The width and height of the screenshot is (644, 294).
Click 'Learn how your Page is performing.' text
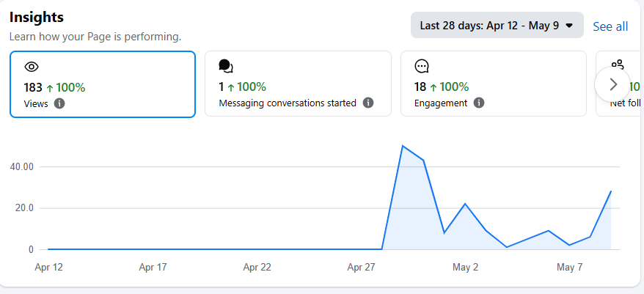click(x=95, y=37)
